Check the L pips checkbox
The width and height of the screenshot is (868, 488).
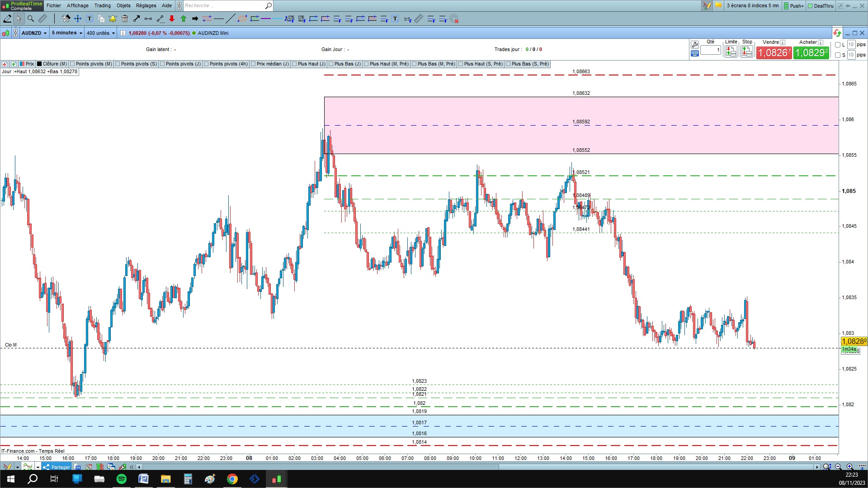pos(838,45)
